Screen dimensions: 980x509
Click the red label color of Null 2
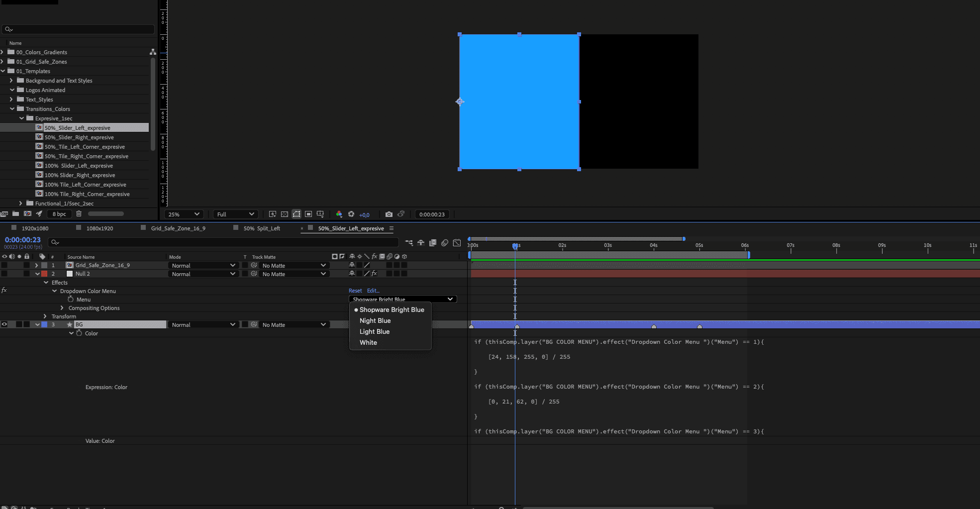point(44,274)
